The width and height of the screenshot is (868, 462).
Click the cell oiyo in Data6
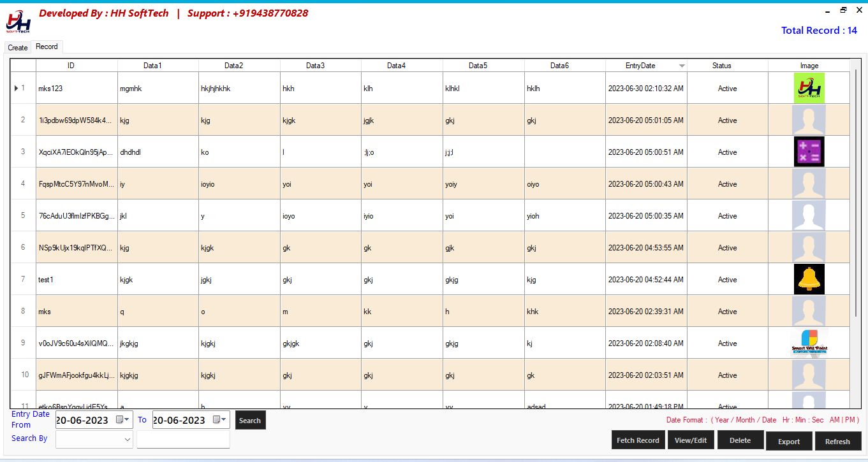tap(565, 184)
